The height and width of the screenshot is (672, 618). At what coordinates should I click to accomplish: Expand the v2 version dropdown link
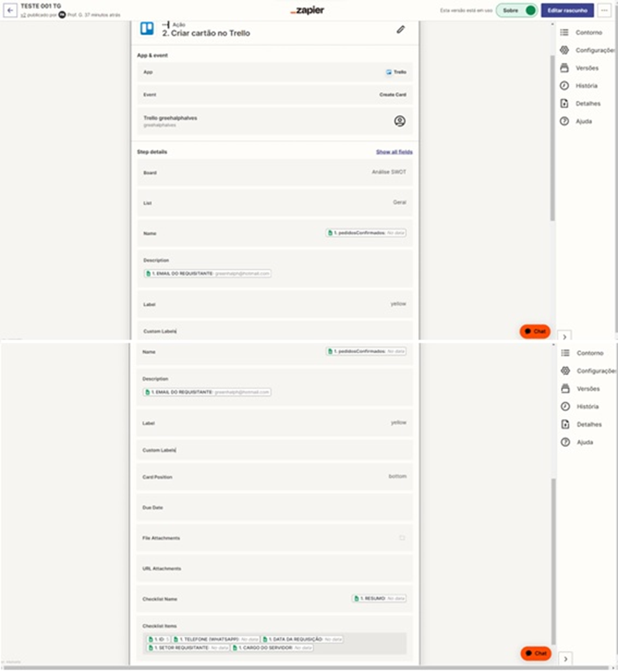pyautogui.click(x=23, y=15)
